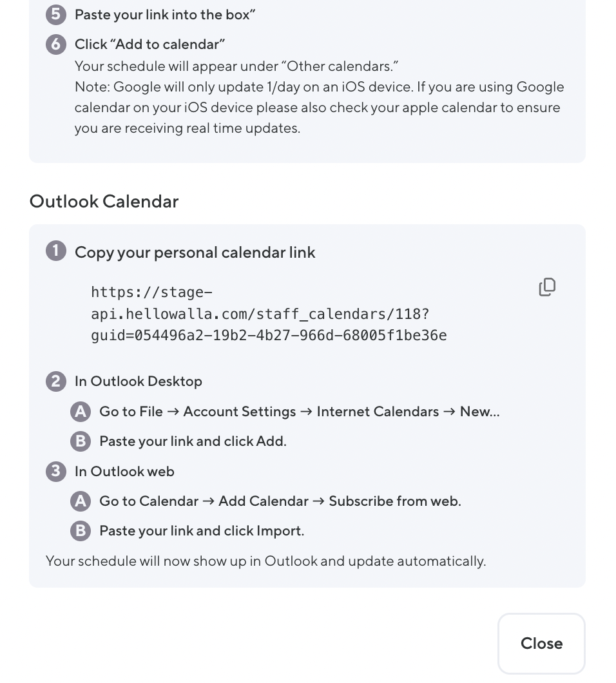Click the step 3 badge beside Outlook web

pos(56,471)
